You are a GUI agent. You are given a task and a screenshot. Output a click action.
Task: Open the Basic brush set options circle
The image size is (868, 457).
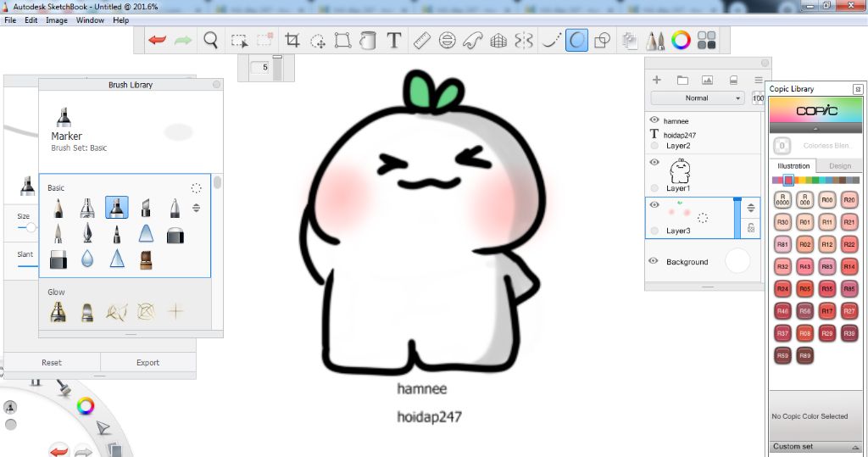click(196, 187)
